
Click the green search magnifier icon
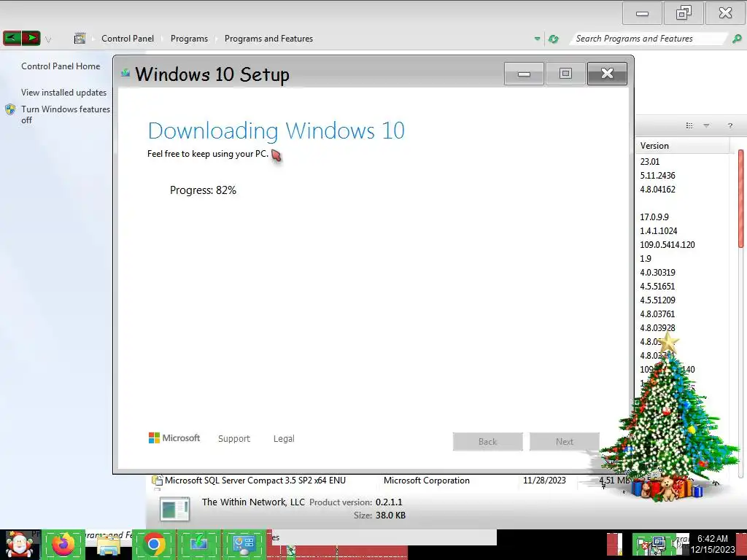[x=737, y=39]
